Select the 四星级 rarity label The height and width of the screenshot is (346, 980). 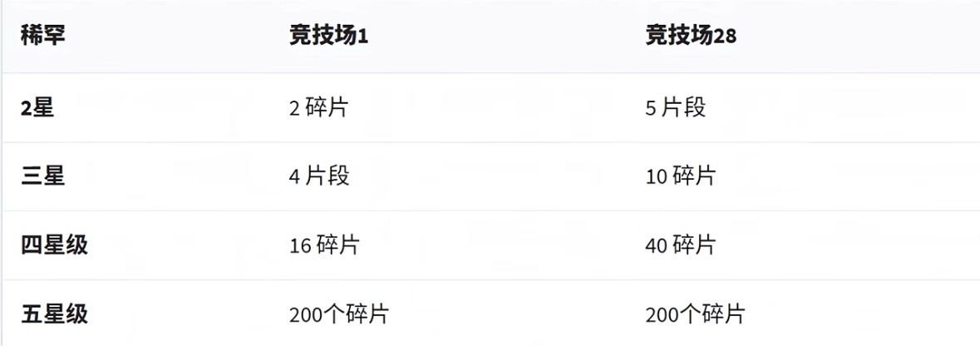coord(55,245)
